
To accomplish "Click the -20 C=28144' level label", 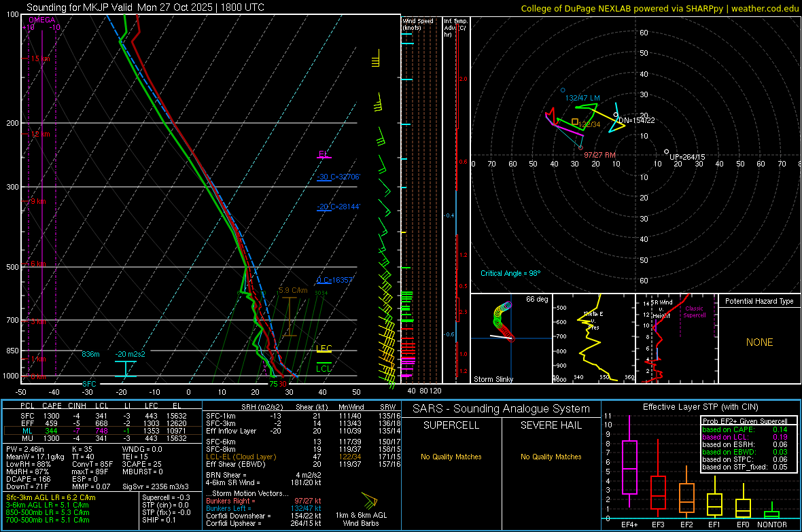I will [338, 207].
